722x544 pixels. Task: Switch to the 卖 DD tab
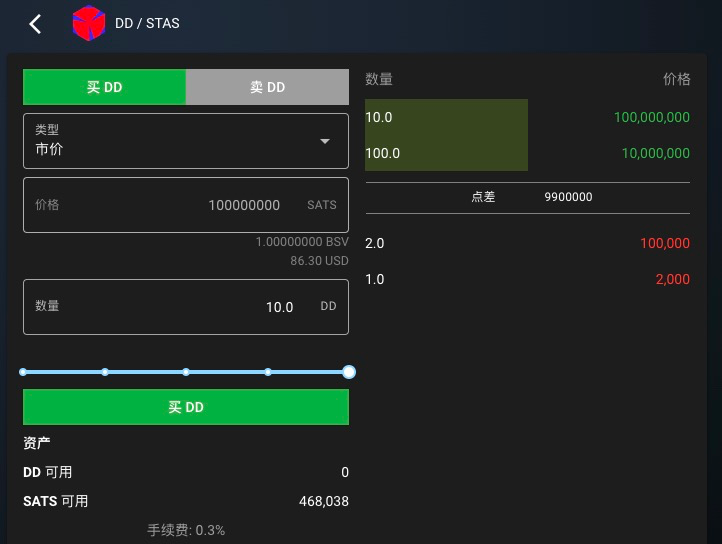coord(267,87)
